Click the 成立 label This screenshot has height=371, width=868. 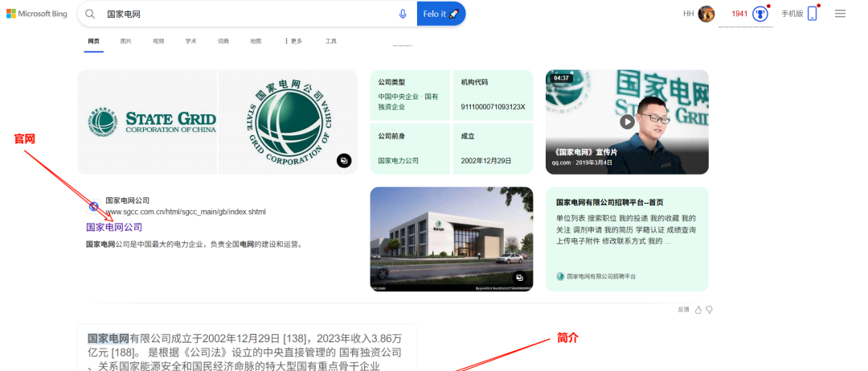click(468, 136)
